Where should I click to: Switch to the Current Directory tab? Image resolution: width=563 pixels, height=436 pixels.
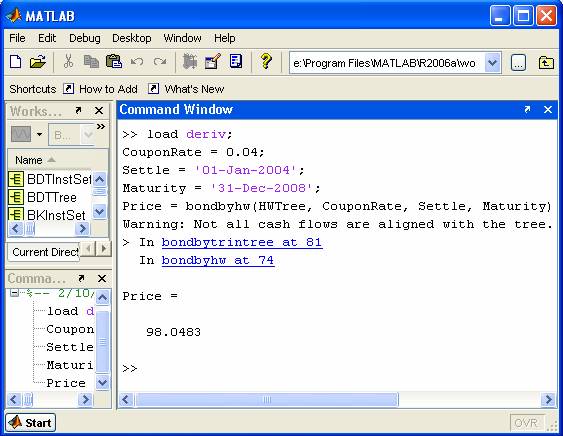pyautogui.click(x=45, y=252)
